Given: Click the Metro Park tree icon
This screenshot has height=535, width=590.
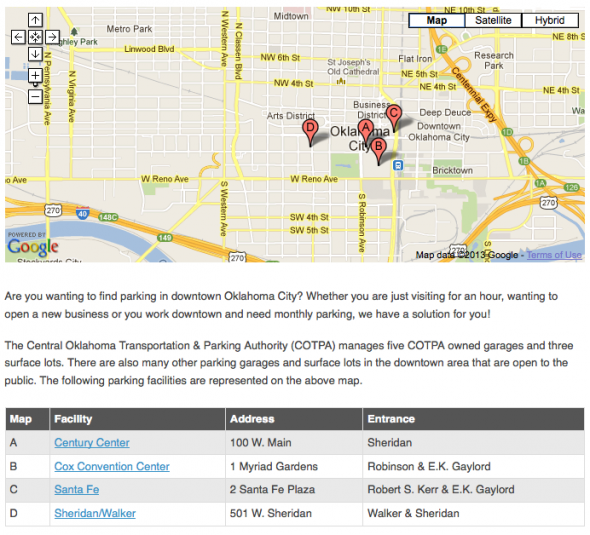Looking at the screenshot, I should [x=75, y=32].
